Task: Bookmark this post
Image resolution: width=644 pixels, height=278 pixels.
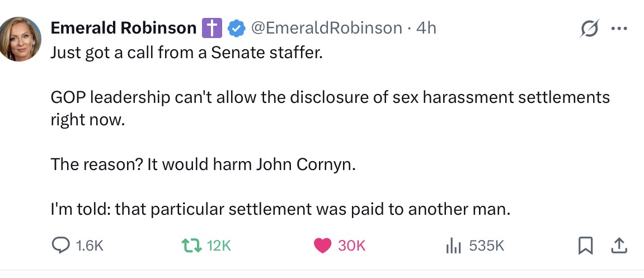Action: pyautogui.click(x=585, y=245)
